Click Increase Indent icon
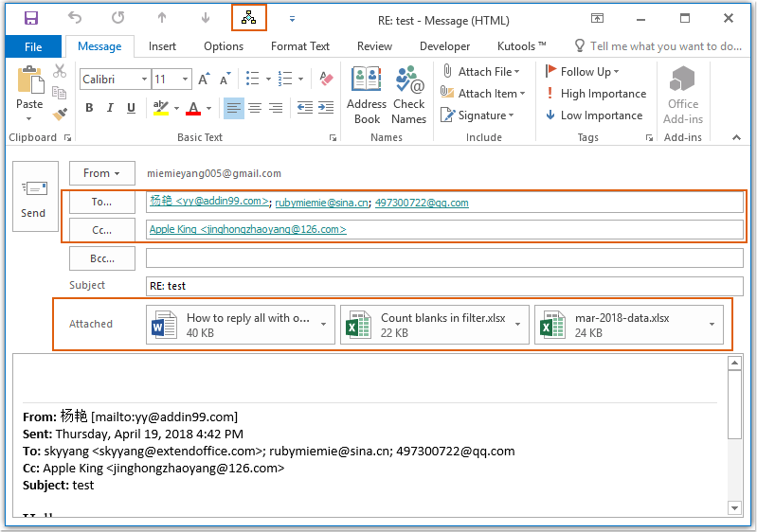The height and width of the screenshot is (532, 757). click(x=326, y=108)
